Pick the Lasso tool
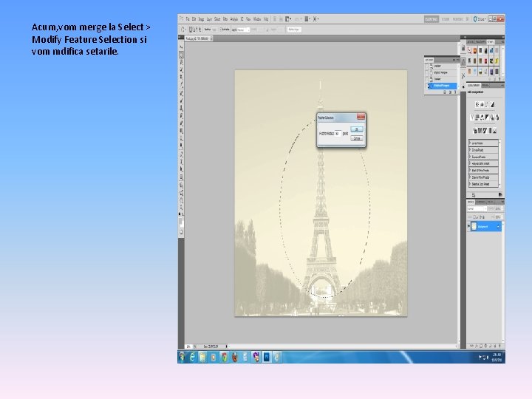 (182, 62)
